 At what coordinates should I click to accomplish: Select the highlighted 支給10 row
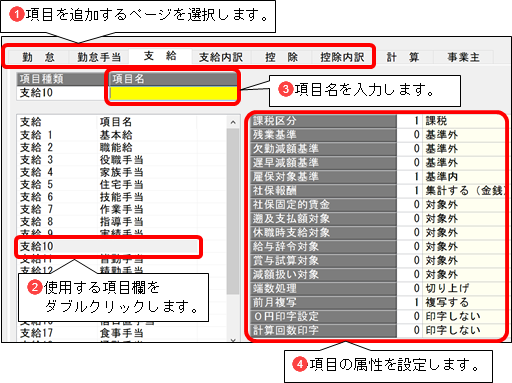(x=108, y=246)
